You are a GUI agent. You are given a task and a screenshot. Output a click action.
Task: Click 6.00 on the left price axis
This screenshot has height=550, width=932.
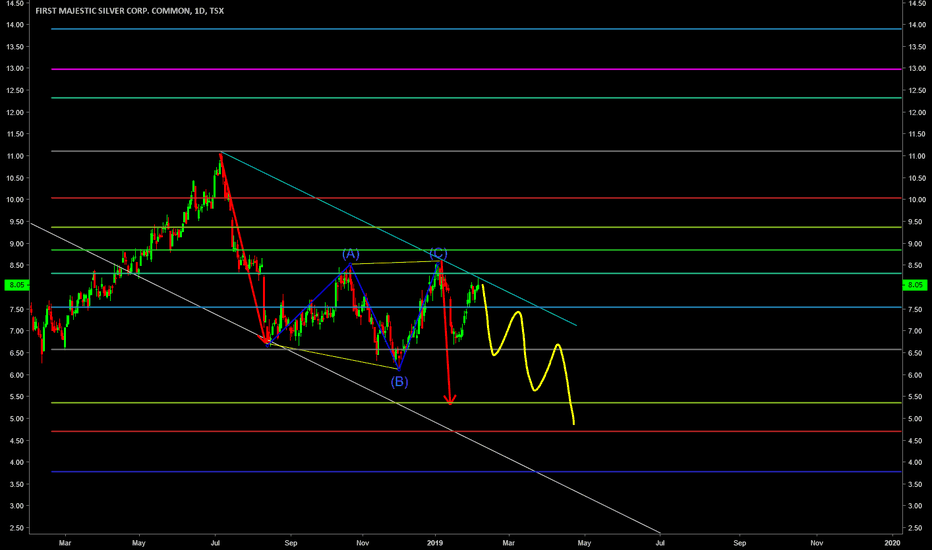click(15, 375)
